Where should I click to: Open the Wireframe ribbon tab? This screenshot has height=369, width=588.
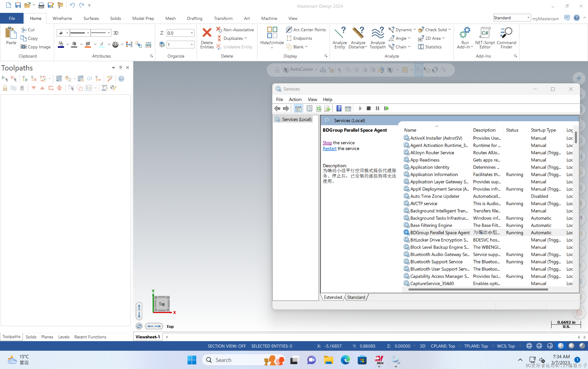point(62,18)
